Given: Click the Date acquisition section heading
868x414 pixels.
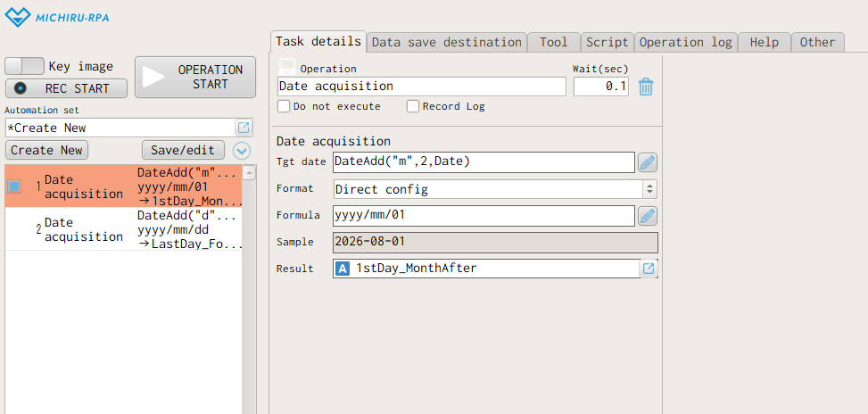Looking at the screenshot, I should click(x=334, y=141).
